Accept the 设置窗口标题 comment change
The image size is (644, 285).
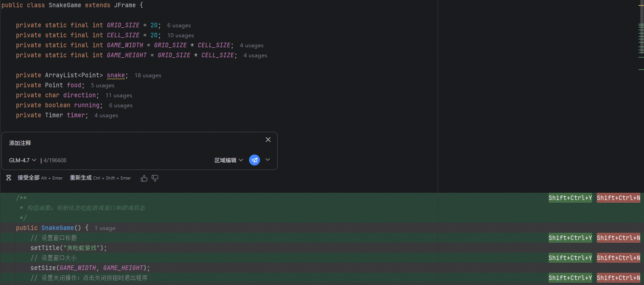[570, 238]
